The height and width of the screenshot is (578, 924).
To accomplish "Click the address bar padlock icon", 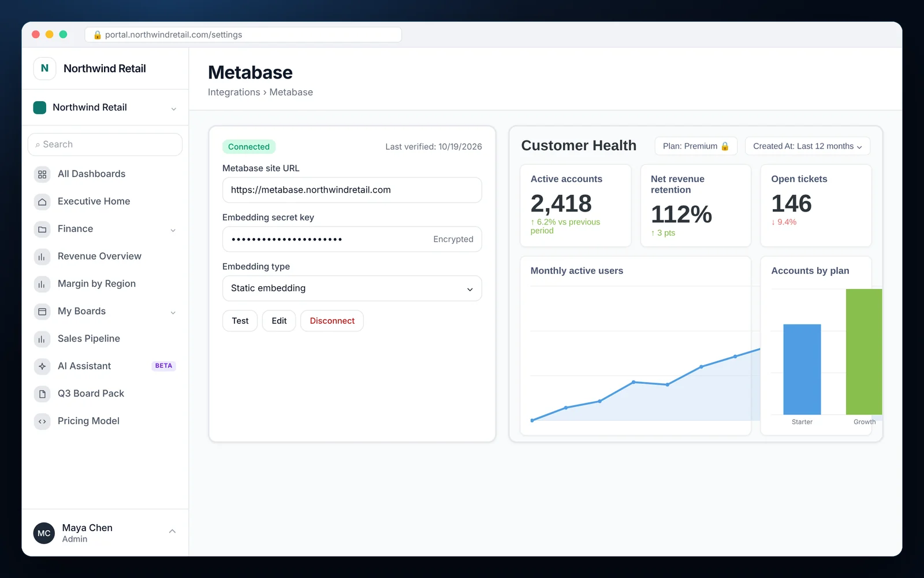I will click(x=98, y=35).
